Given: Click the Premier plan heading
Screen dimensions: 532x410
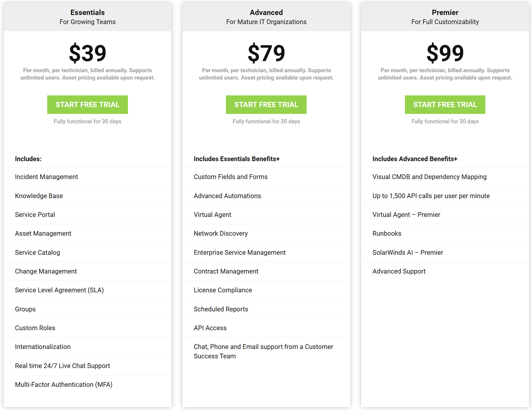Looking at the screenshot, I should pyautogui.click(x=445, y=12).
